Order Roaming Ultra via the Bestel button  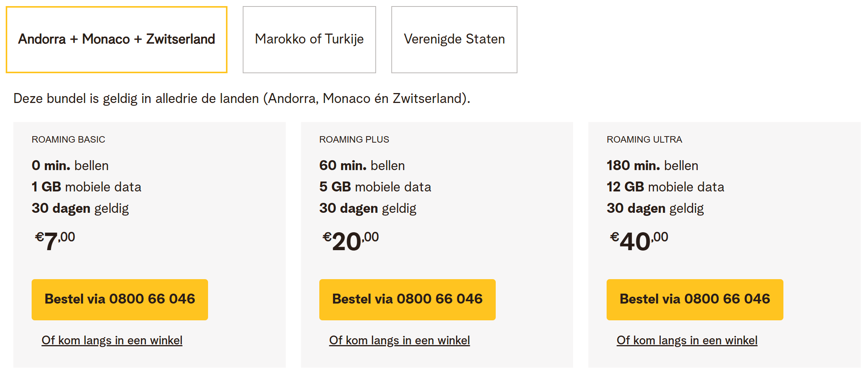click(x=695, y=299)
